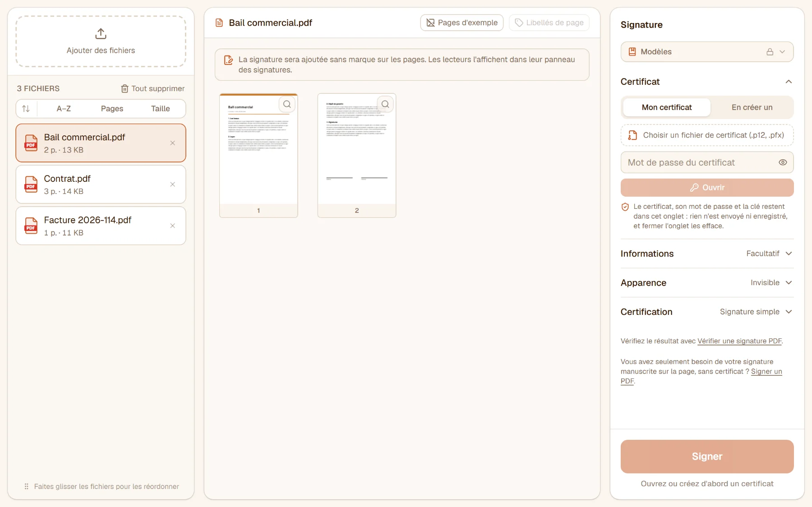Select Contrat.pdf in the file list
812x507 pixels.
(101, 184)
